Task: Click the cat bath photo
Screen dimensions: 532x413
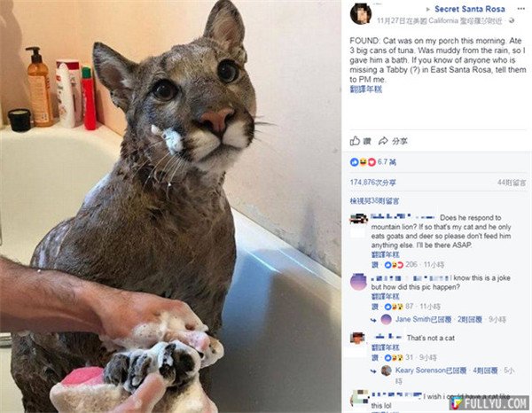Action: 170,206
